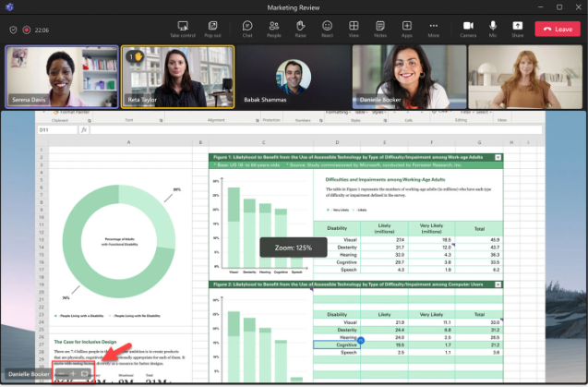The width and height of the screenshot is (588, 387).
Task: Toggle the Mic mute state
Action: point(493,28)
